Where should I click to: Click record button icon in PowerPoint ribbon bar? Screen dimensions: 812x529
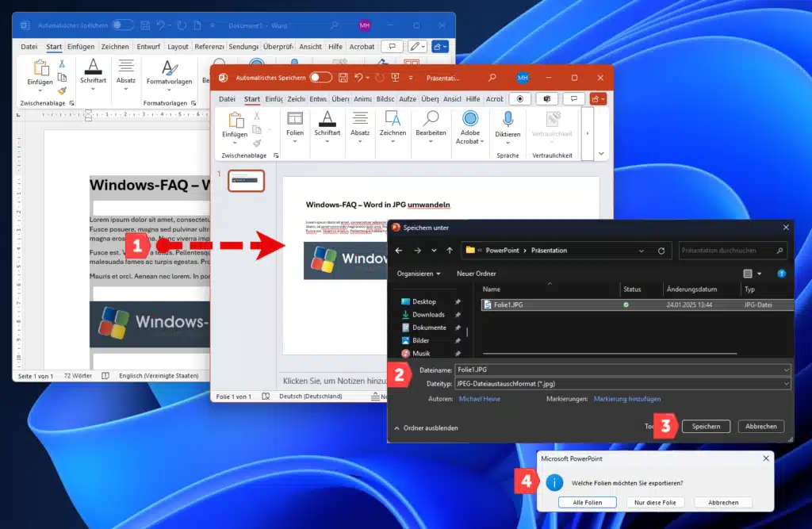tap(520, 99)
